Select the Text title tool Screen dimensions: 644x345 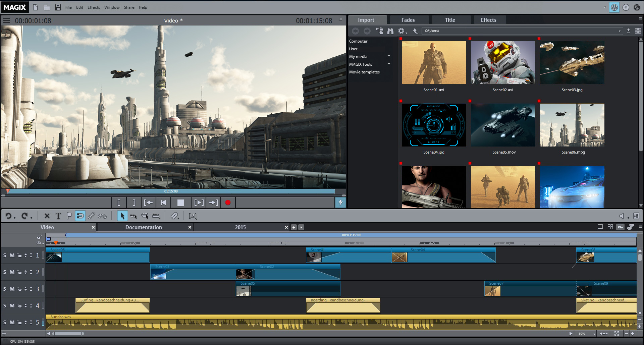point(58,216)
